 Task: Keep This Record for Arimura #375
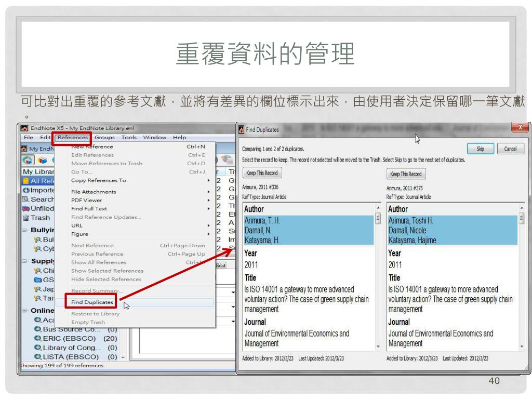pyautogui.click(x=406, y=174)
